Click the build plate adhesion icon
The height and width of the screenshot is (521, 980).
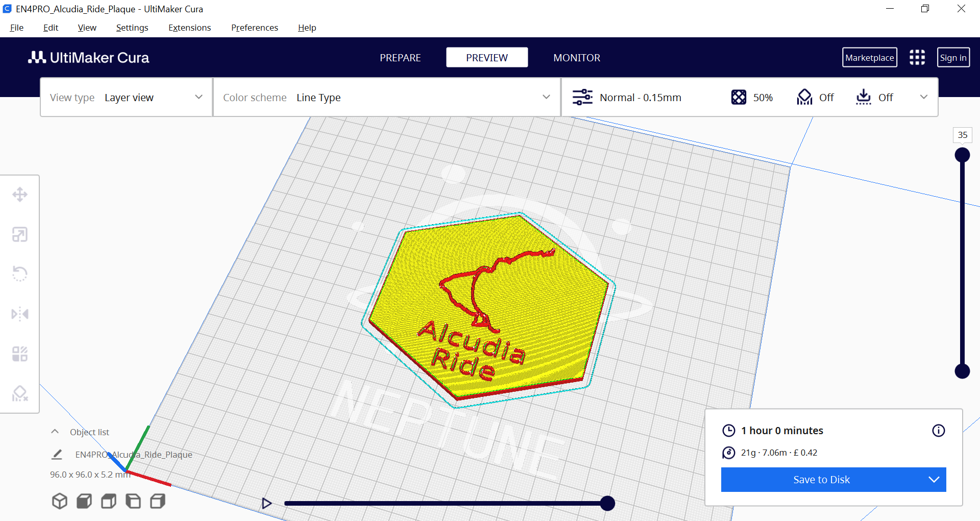click(x=864, y=97)
